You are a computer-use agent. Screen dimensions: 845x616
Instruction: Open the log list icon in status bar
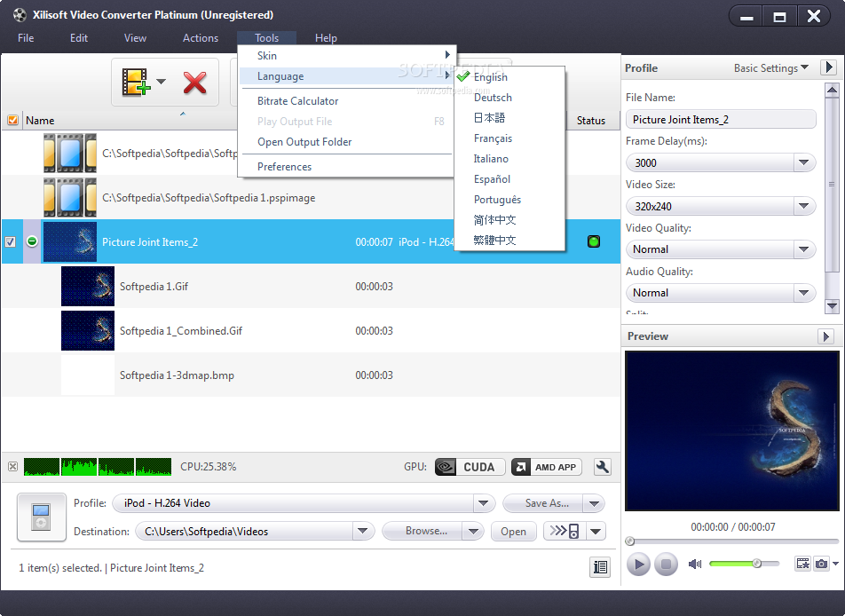point(600,567)
